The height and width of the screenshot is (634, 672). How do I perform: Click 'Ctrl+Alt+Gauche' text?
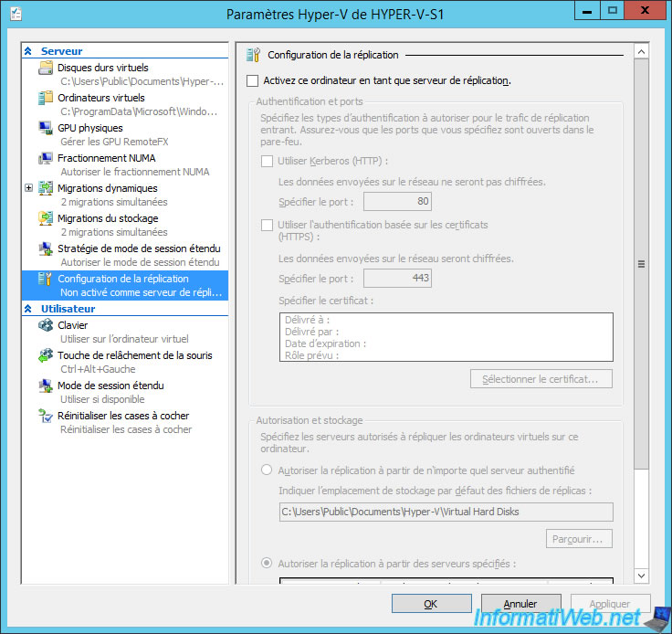pyautogui.click(x=98, y=369)
